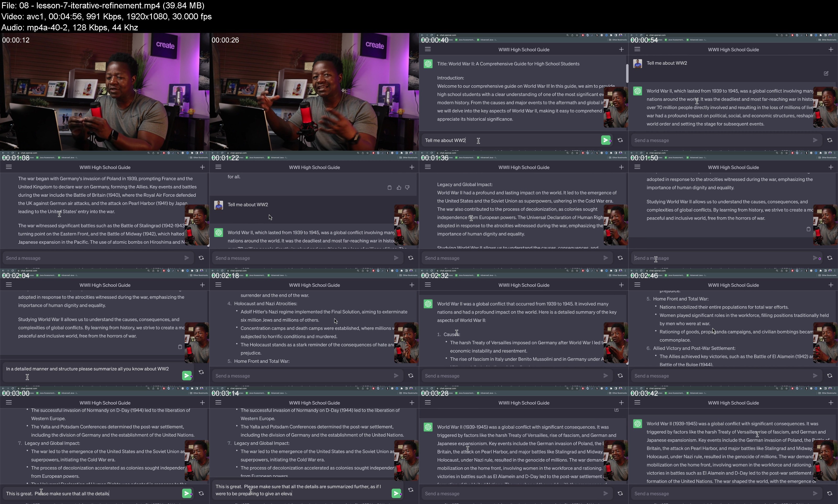This screenshot has height=504, width=838.
Task: Click the new chat plus icon in the 00:02:32 frame
Action: pyautogui.click(x=621, y=285)
